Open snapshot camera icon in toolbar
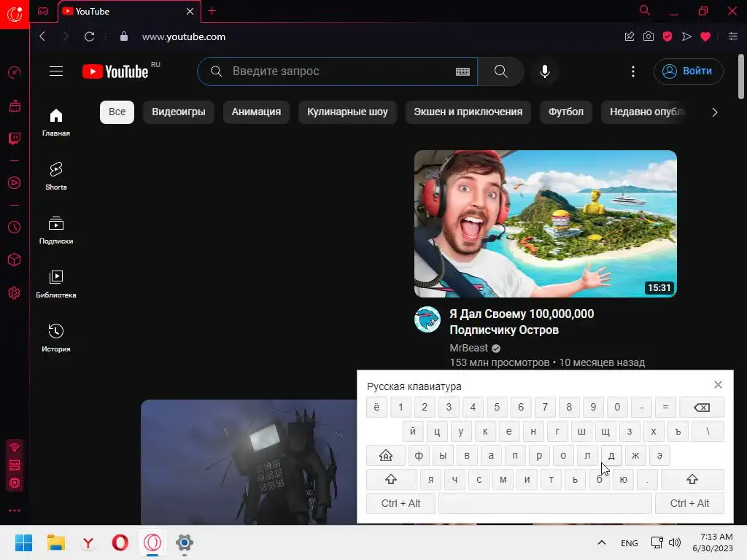 click(x=649, y=36)
